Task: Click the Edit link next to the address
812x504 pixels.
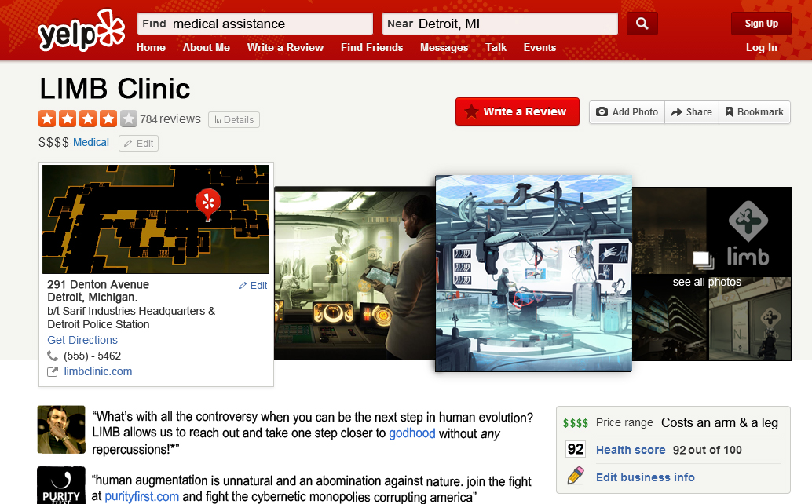Action: 253,286
